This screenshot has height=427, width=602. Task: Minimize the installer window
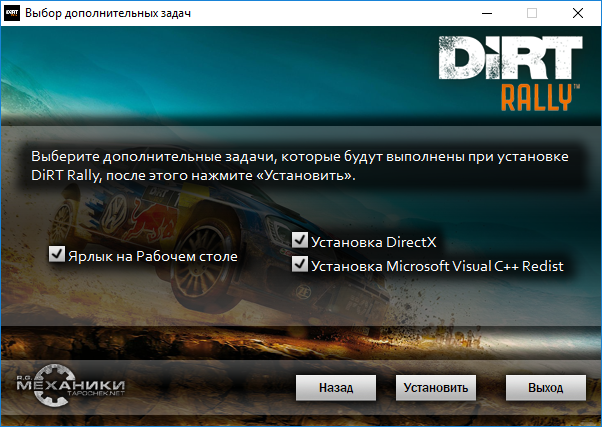486,14
